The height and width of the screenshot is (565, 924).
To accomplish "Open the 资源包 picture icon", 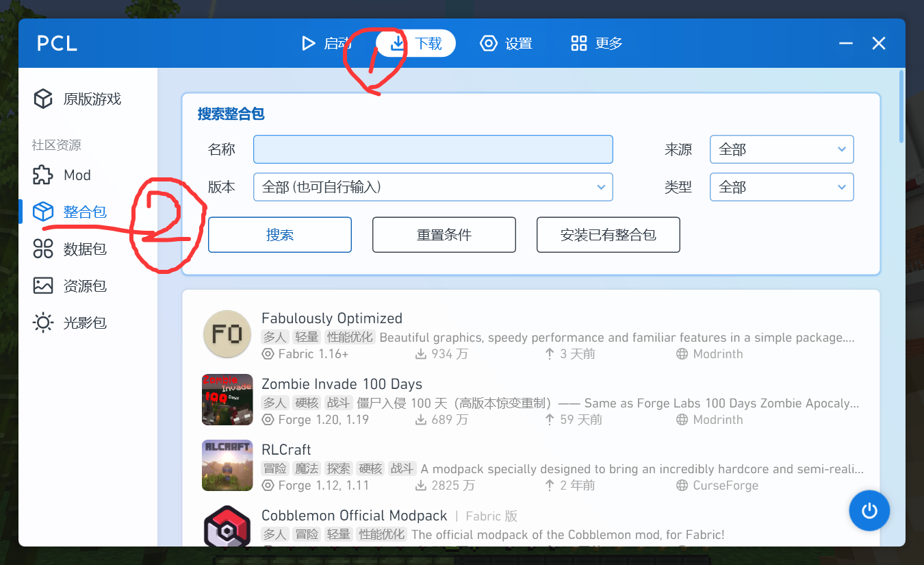I will pyautogui.click(x=43, y=286).
